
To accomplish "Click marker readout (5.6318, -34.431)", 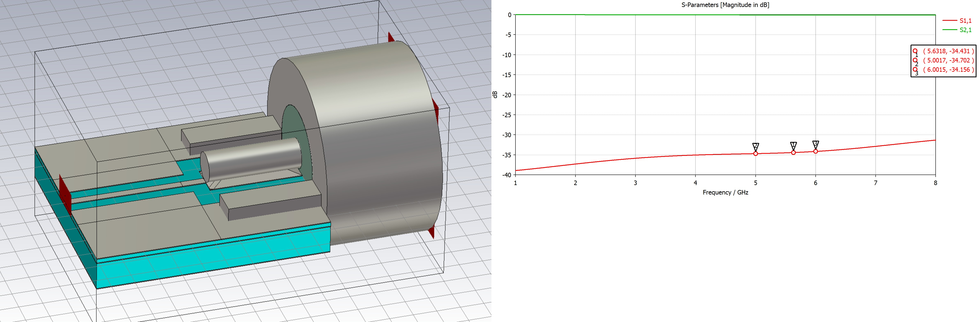I will coord(948,51).
